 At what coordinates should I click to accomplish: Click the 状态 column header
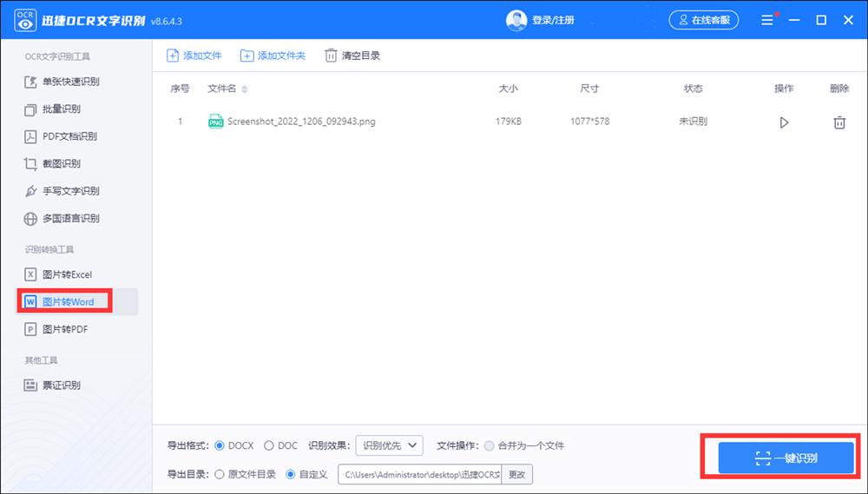coord(693,89)
